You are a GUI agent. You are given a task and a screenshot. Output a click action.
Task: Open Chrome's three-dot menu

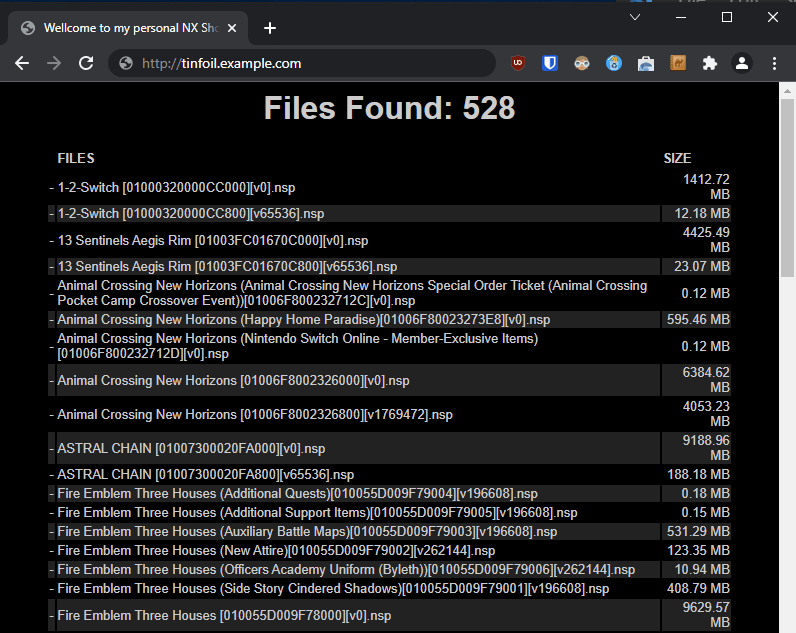774,63
